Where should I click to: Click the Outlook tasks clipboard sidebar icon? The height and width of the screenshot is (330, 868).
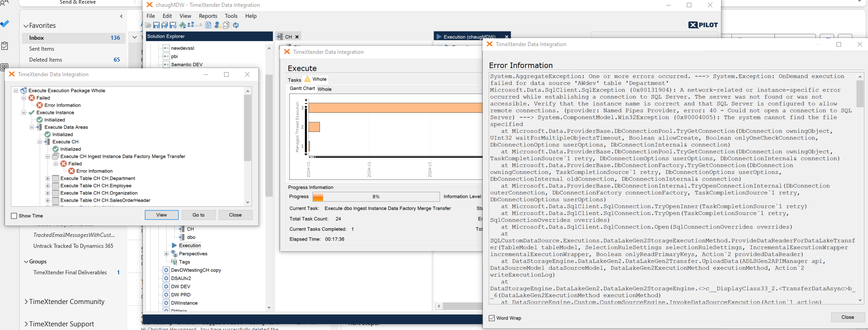(5, 46)
